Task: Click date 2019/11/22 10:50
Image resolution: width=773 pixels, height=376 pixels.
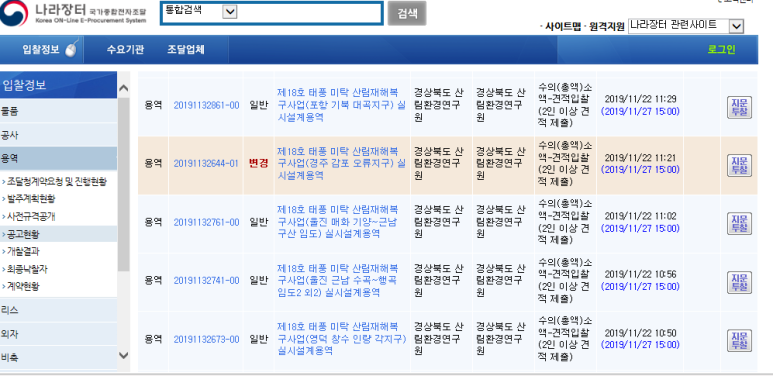Action: [640, 333]
